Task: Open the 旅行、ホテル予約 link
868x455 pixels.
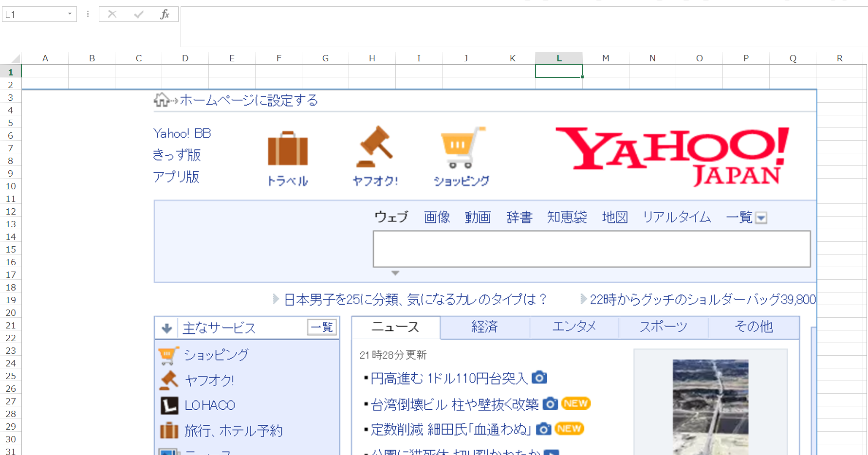Action: [234, 431]
